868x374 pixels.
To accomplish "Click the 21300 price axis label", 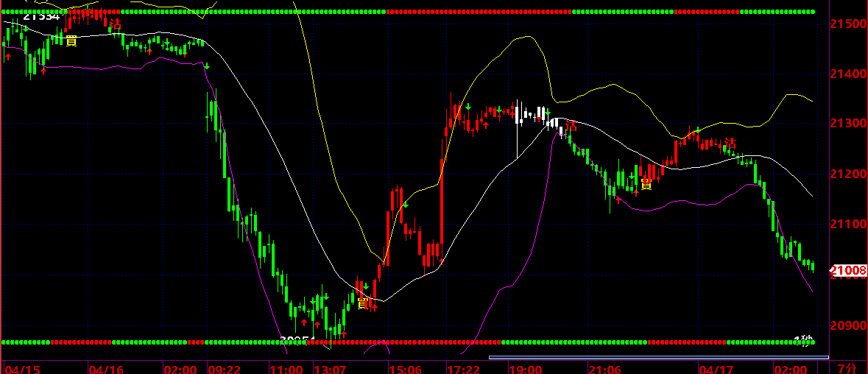I will (849, 124).
